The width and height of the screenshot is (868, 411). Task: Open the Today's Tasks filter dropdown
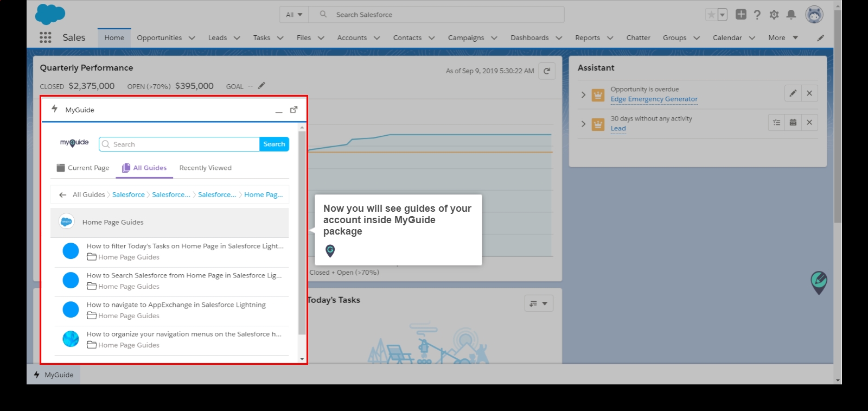coord(539,303)
